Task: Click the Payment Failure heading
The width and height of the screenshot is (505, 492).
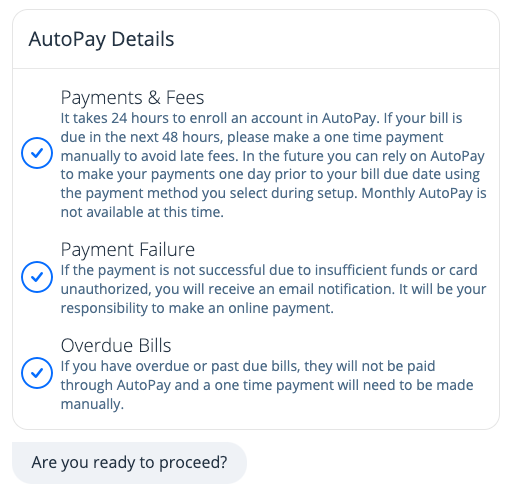Action: [128, 249]
